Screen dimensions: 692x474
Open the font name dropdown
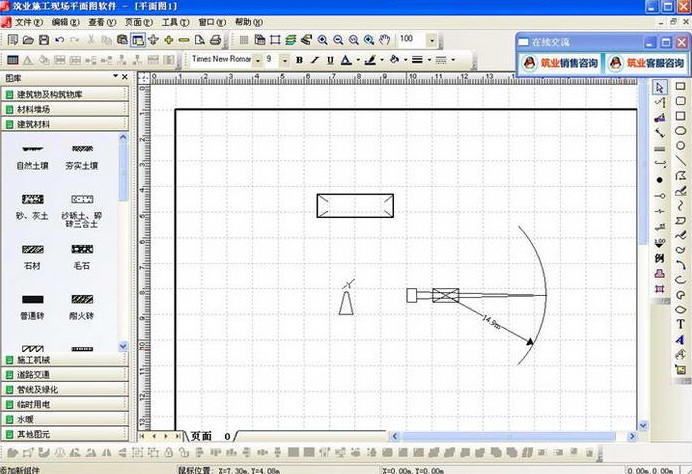coord(258,60)
